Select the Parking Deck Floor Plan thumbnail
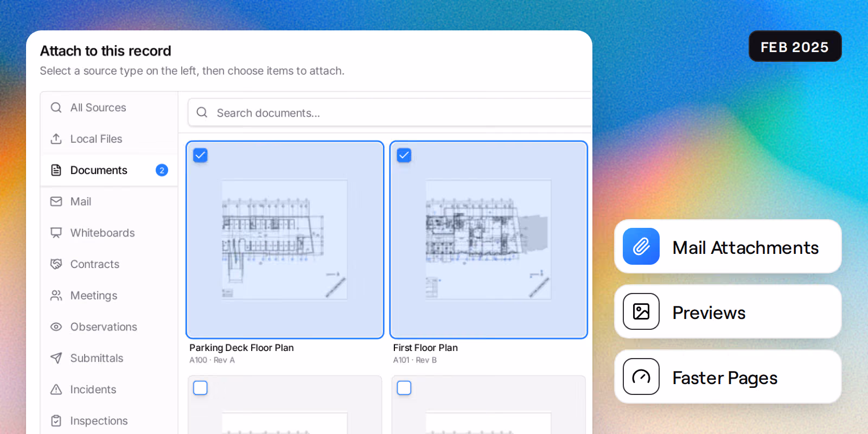 [285, 240]
